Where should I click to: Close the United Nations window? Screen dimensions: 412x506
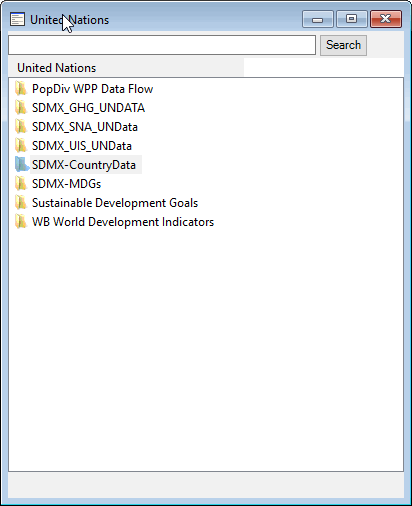[x=386, y=19]
